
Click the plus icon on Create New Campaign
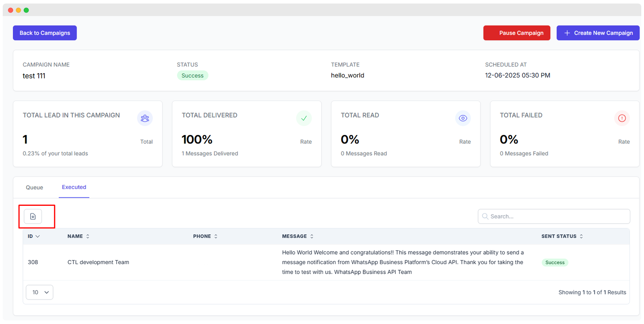click(x=567, y=33)
